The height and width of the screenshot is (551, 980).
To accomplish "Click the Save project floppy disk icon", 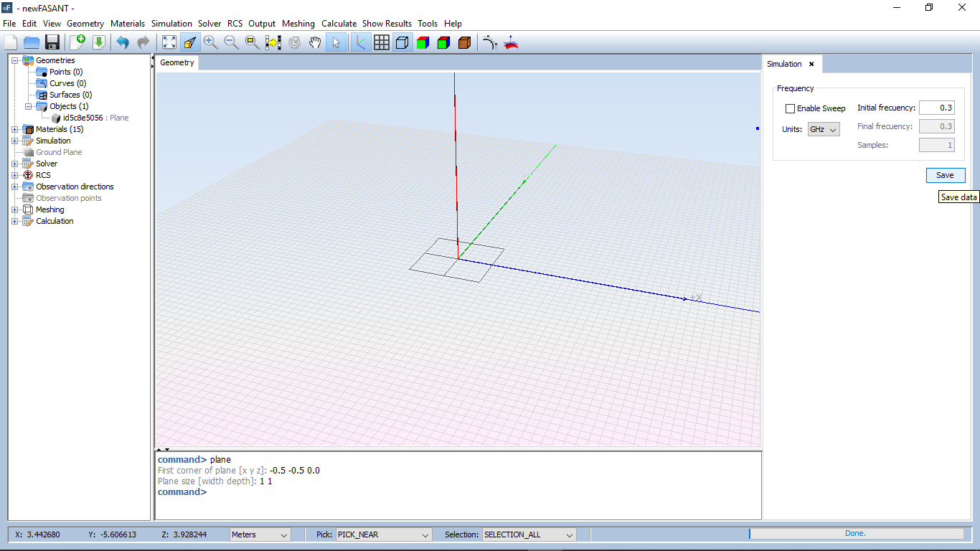I will [52, 42].
